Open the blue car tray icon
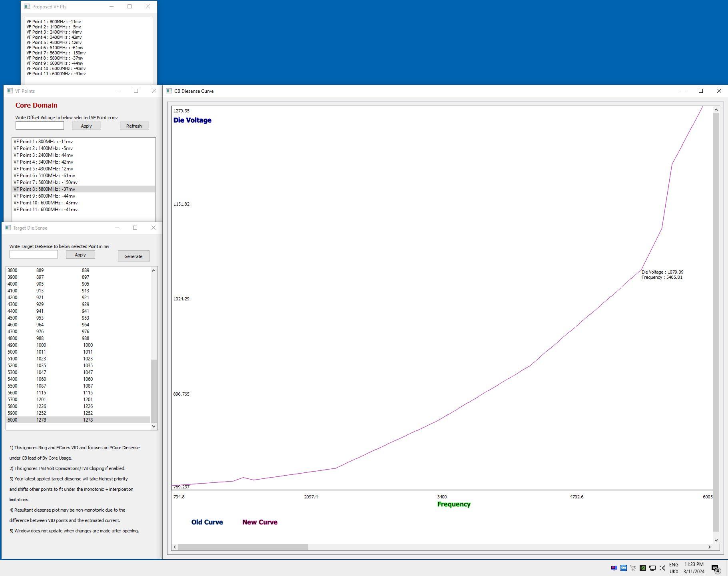 pyautogui.click(x=624, y=568)
